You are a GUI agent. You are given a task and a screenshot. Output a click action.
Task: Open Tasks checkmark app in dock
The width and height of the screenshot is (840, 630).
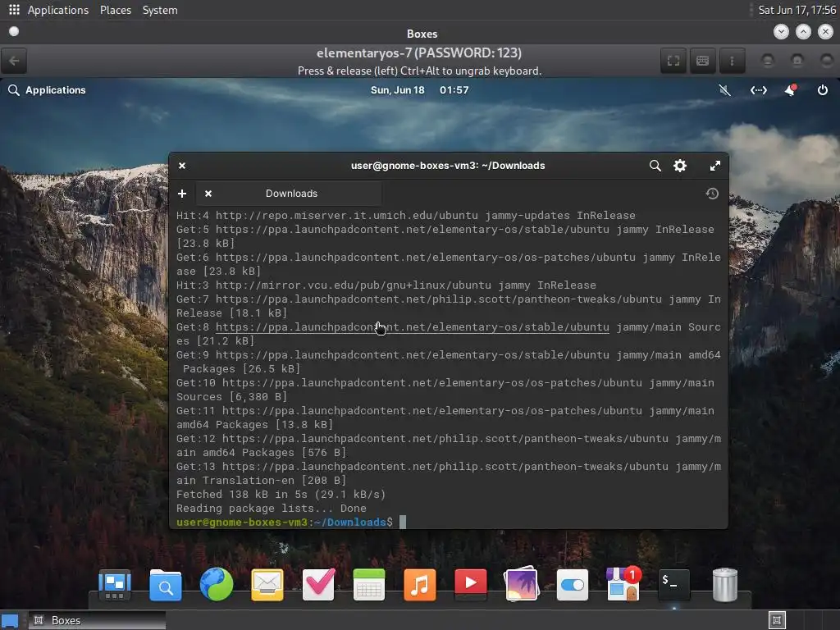pyautogui.click(x=319, y=584)
